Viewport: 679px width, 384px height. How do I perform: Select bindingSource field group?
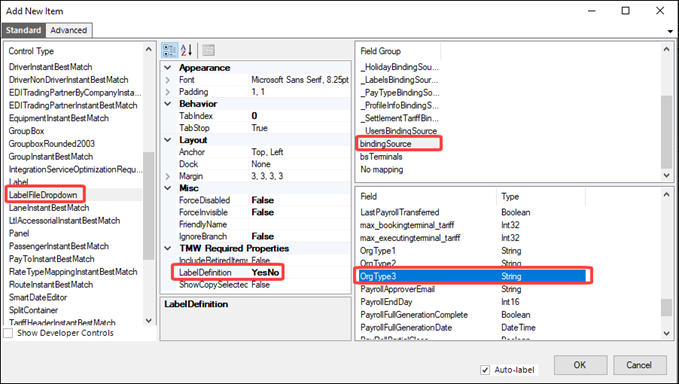coord(385,144)
